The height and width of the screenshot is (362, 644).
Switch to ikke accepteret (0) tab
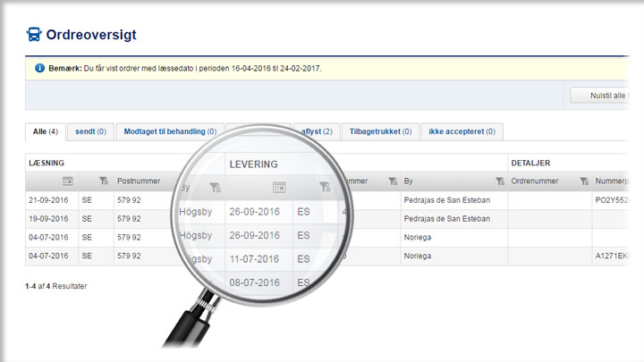click(x=462, y=131)
